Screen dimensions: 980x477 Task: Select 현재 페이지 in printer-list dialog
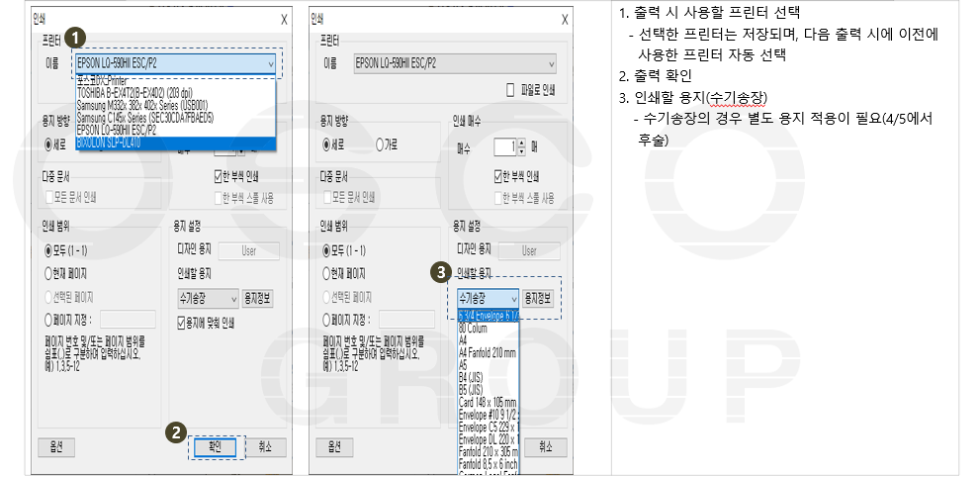click(65, 274)
